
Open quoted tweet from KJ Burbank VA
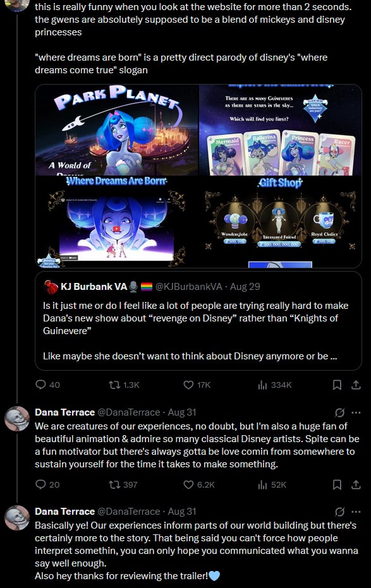click(x=198, y=321)
